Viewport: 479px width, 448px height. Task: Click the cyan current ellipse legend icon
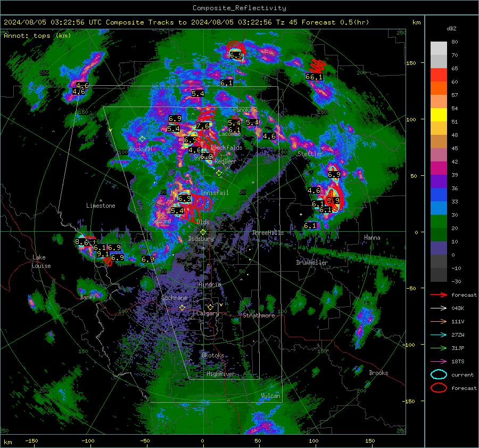(439, 374)
